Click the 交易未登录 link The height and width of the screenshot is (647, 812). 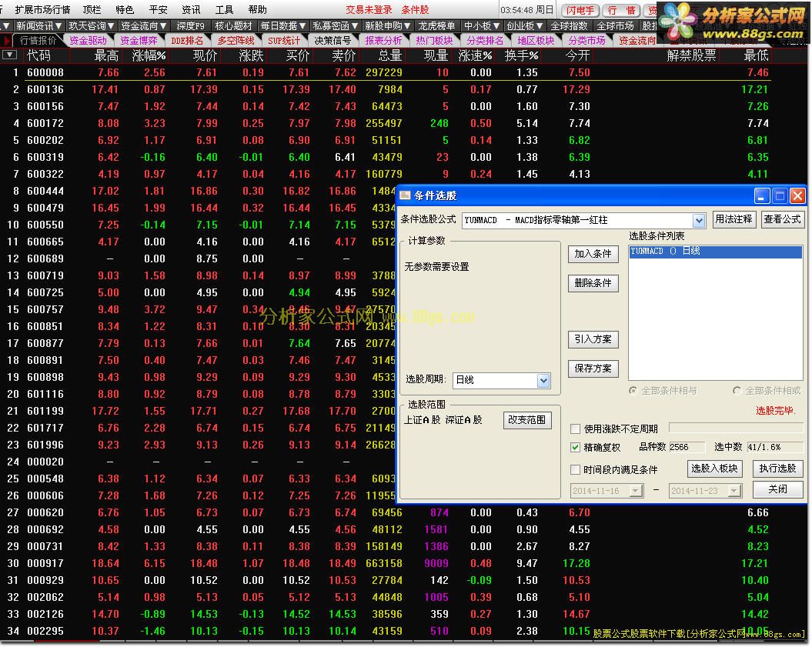click(x=369, y=10)
